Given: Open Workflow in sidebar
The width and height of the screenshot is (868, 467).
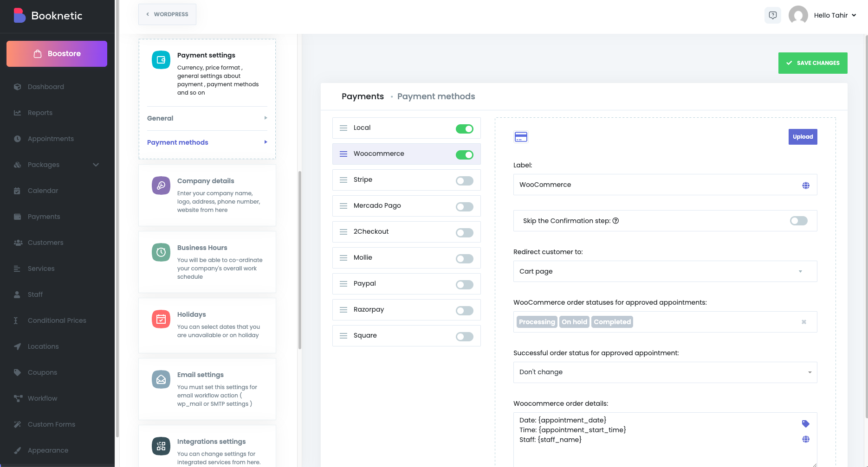Looking at the screenshot, I should pos(42,398).
